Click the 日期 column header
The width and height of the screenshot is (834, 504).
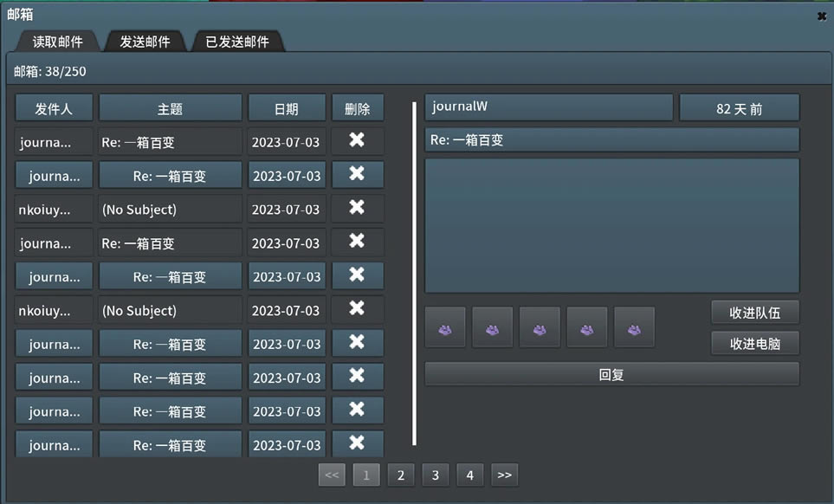[x=287, y=107]
